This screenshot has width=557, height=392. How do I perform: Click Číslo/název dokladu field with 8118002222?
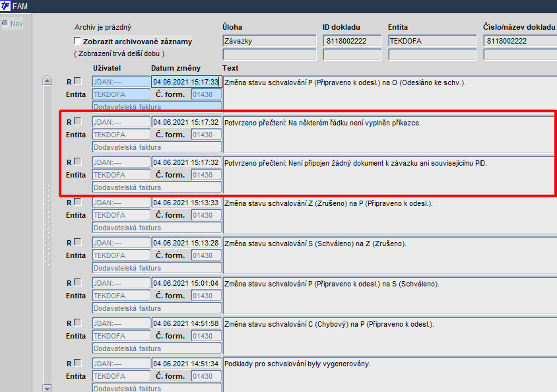(520, 41)
